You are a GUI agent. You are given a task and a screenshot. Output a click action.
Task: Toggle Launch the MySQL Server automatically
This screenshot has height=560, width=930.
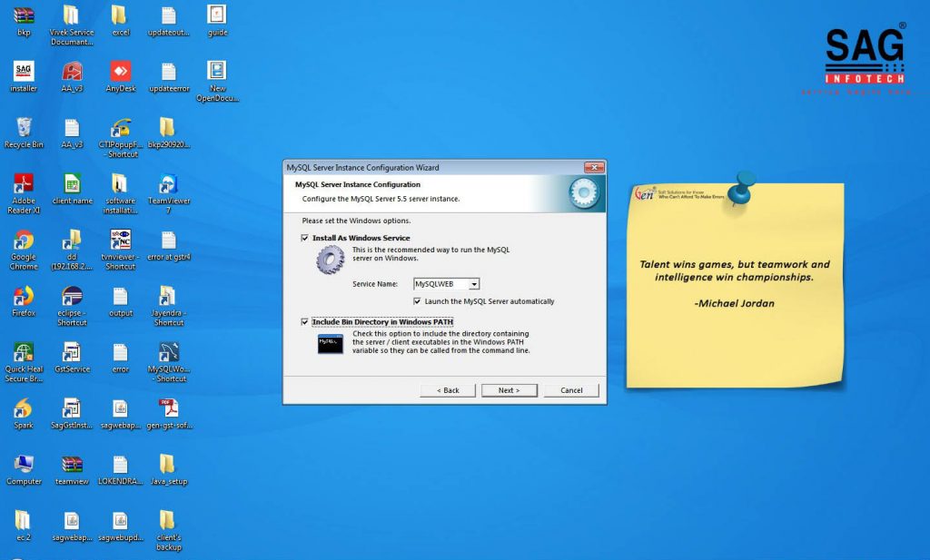pyautogui.click(x=417, y=301)
